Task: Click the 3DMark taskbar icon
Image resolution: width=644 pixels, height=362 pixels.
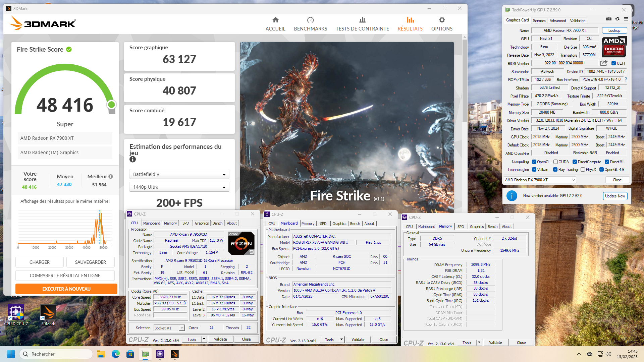Action: [175, 354]
